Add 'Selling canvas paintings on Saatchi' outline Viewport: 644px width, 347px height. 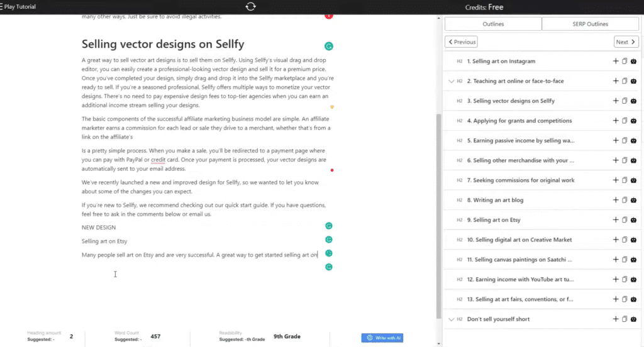615,260
